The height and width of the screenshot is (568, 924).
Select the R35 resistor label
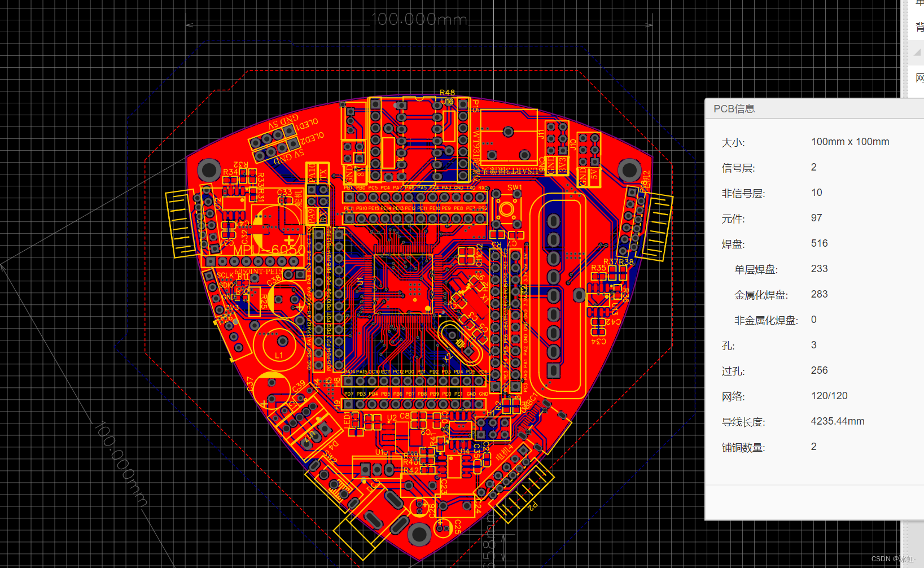click(598, 268)
